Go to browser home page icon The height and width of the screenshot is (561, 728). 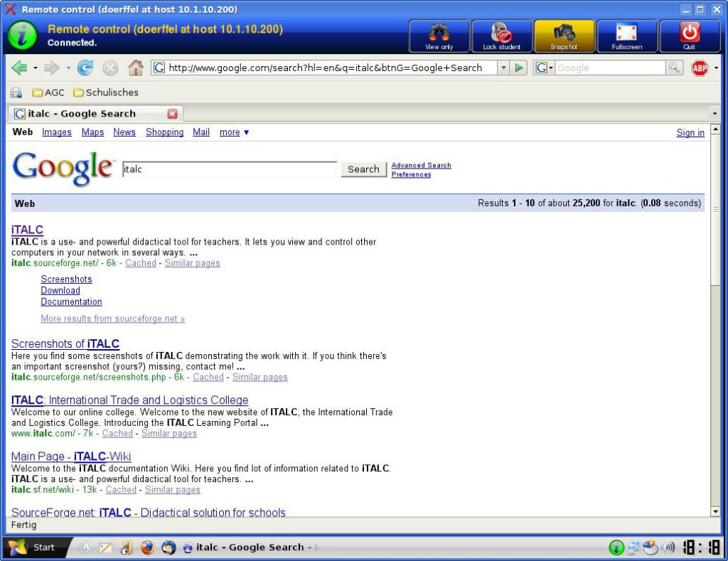[135, 68]
